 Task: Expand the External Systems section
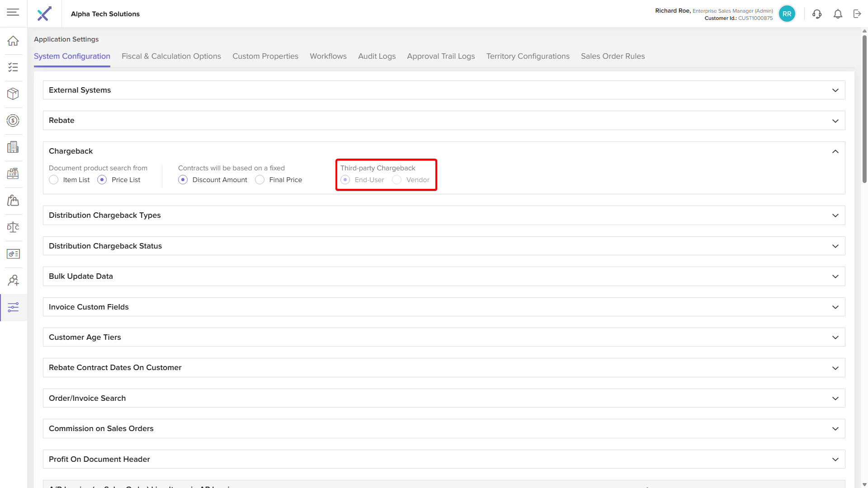[835, 90]
